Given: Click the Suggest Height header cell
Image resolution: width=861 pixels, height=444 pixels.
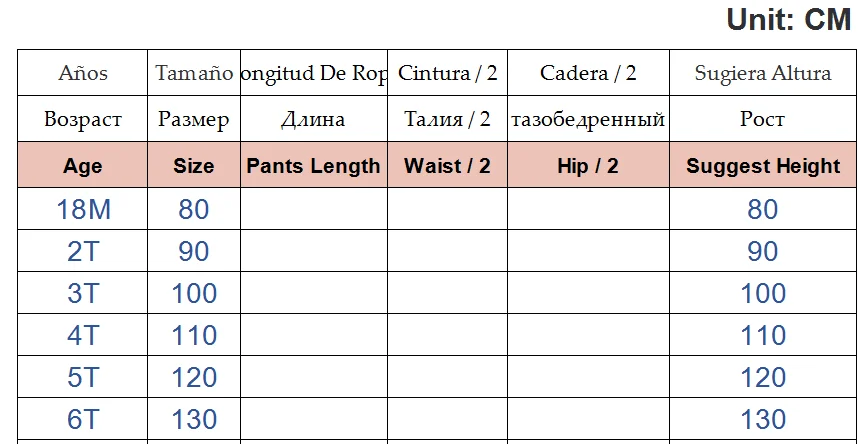Looking at the screenshot, I should 763,166.
